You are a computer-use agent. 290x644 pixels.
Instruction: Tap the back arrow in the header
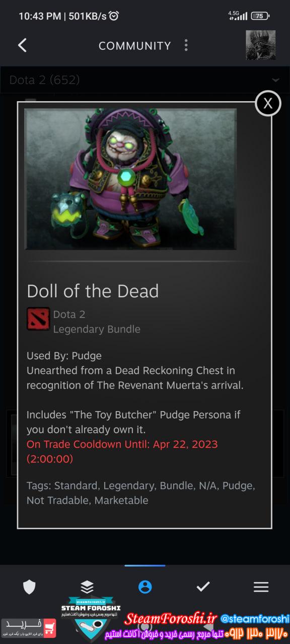tap(22, 45)
